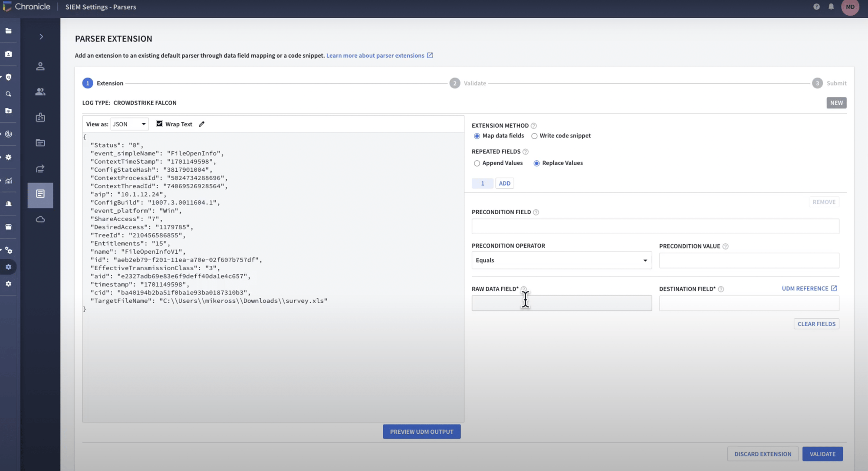Open notifications bell in top bar
Image resolution: width=868 pixels, height=471 pixels.
click(831, 7)
